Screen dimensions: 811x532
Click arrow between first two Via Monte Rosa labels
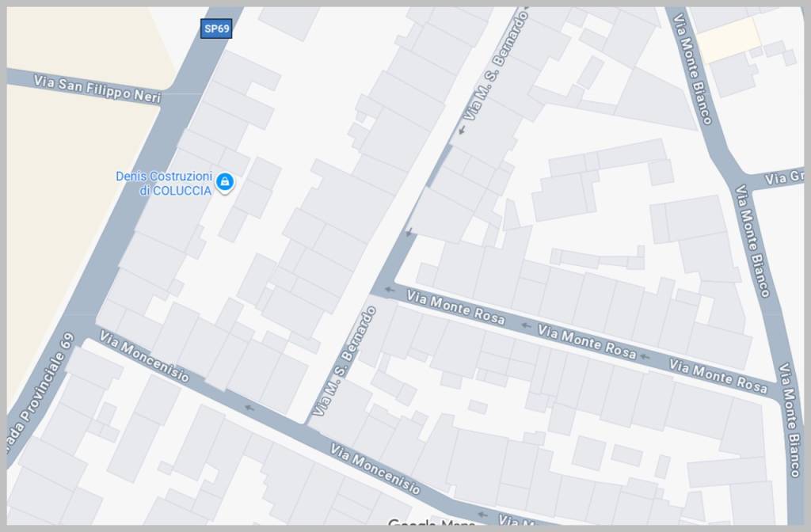526,325
